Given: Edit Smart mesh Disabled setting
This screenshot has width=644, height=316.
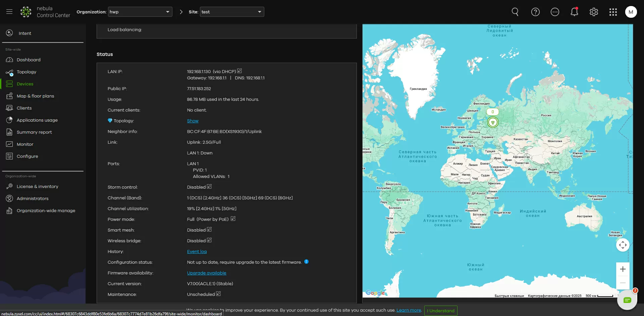Looking at the screenshot, I should [x=209, y=230].
